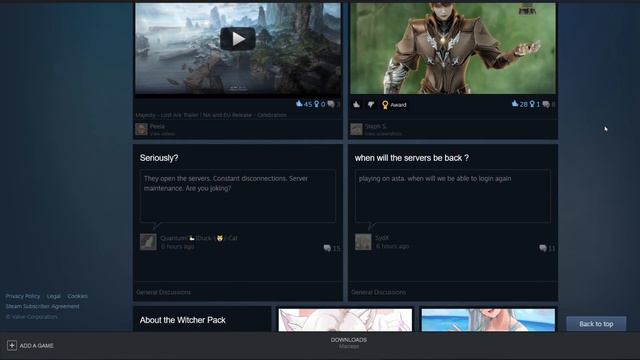Click the 'playing on asta' post text
640x360 pixels.
[435, 178]
